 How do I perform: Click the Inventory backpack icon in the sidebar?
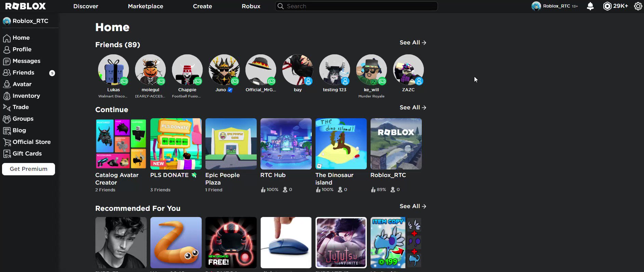7,96
